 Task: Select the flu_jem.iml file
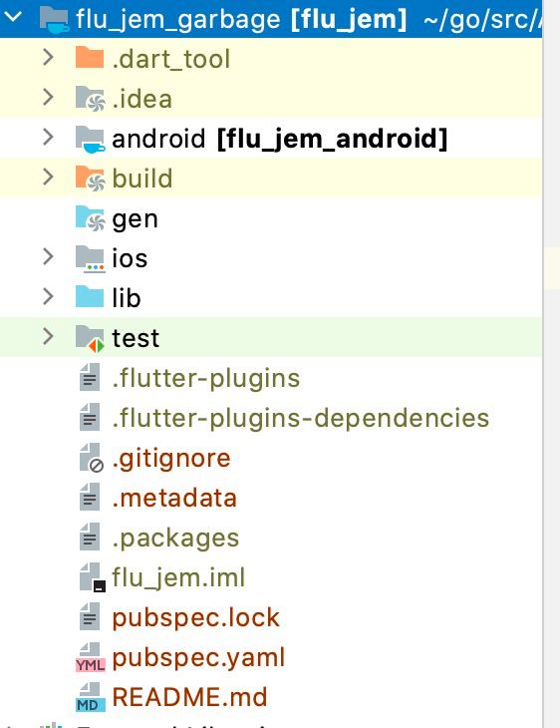tap(178, 578)
